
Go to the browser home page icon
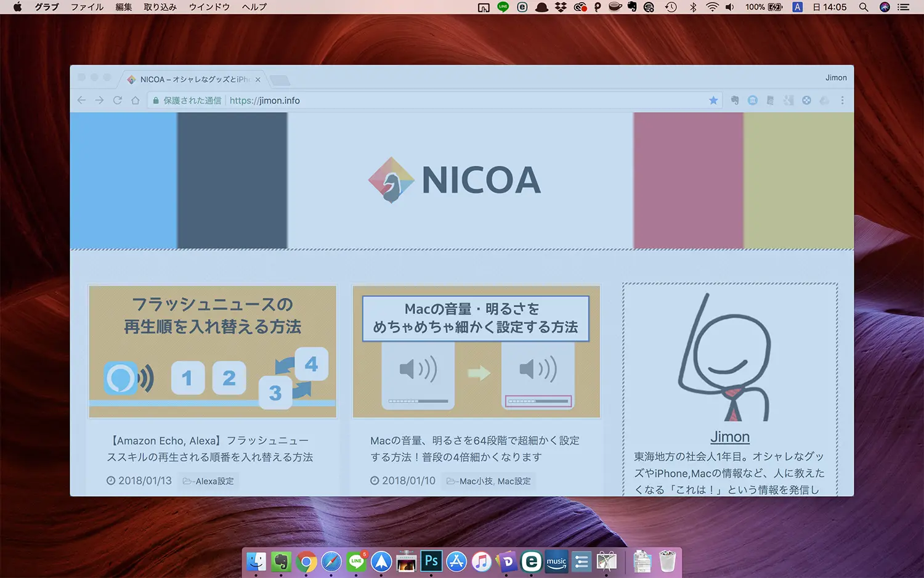(136, 100)
